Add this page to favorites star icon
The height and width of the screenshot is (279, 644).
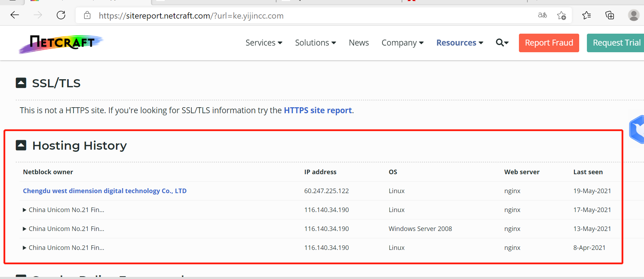tap(561, 15)
